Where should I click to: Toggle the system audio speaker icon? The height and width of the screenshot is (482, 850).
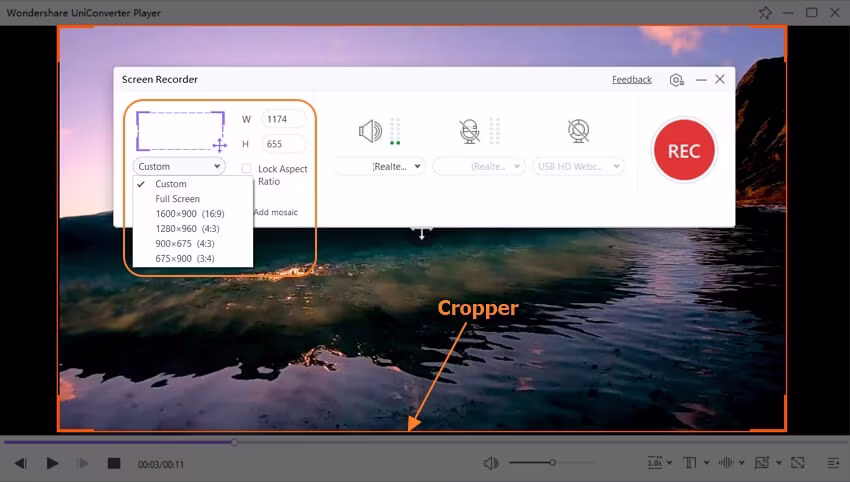[x=370, y=131]
